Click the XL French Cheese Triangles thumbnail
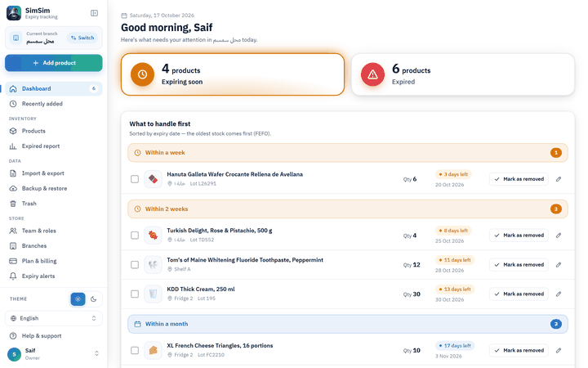This screenshot has width=588, height=368. (x=153, y=350)
